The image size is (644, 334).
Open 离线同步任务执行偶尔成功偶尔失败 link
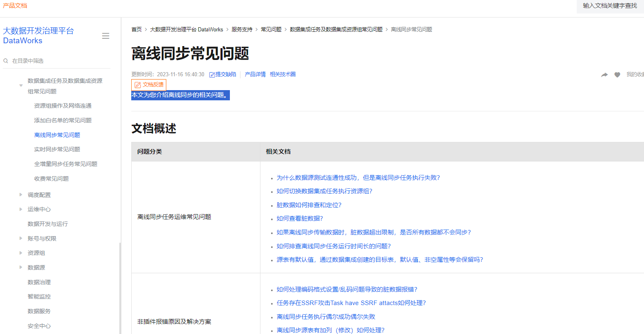click(x=326, y=316)
